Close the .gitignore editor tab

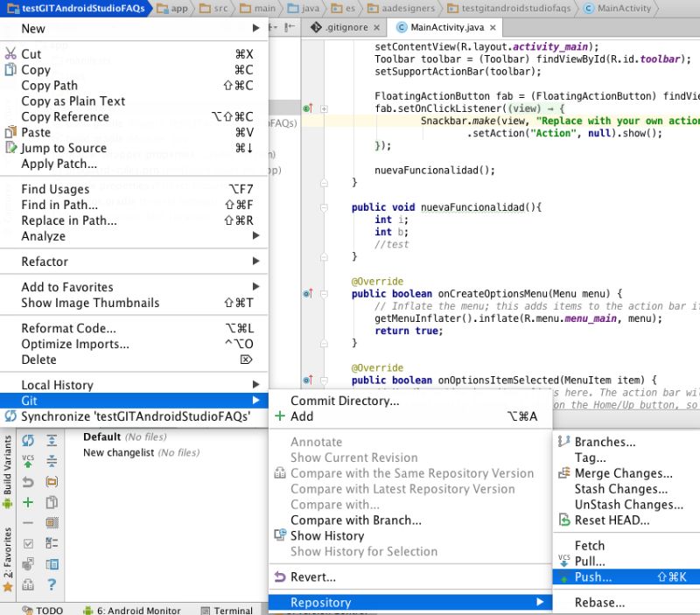(377, 28)
